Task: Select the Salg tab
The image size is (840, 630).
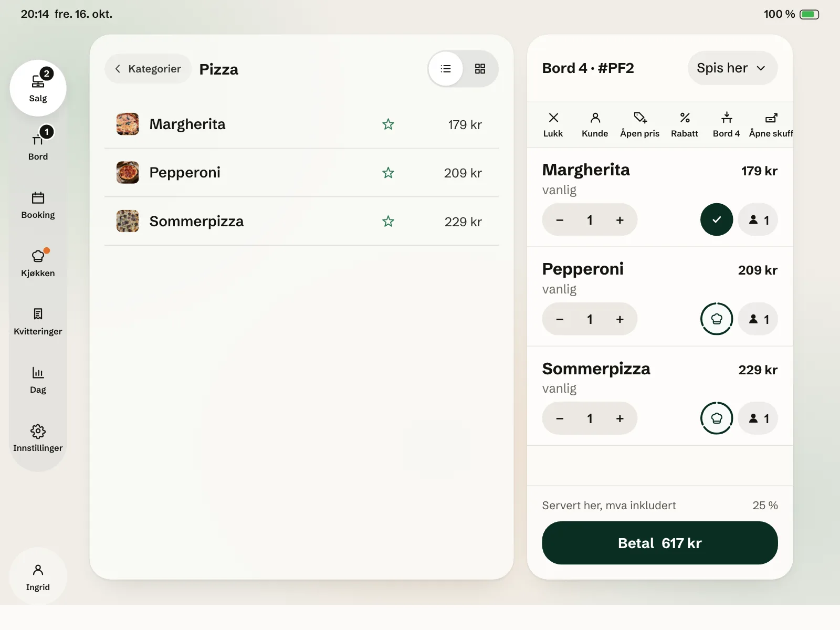Action: click(38, 88)
